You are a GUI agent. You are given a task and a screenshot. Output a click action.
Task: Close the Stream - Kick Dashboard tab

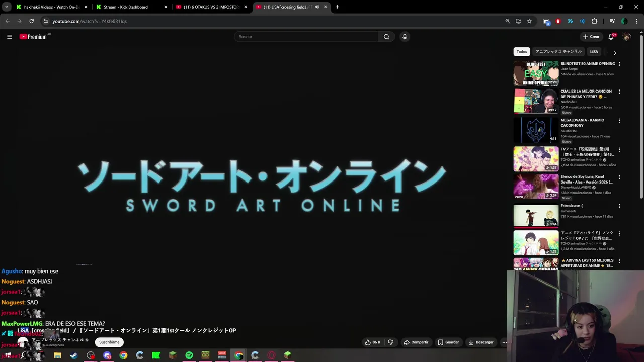166,7
